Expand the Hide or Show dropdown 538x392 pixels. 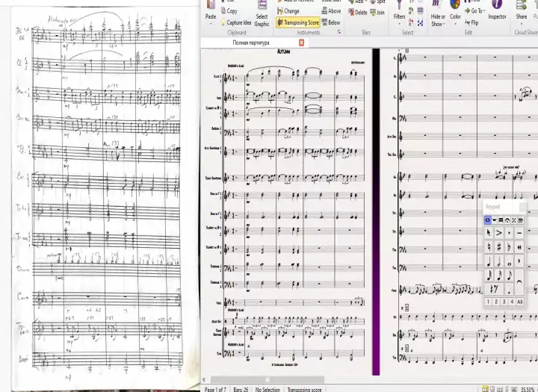(438, 19)
